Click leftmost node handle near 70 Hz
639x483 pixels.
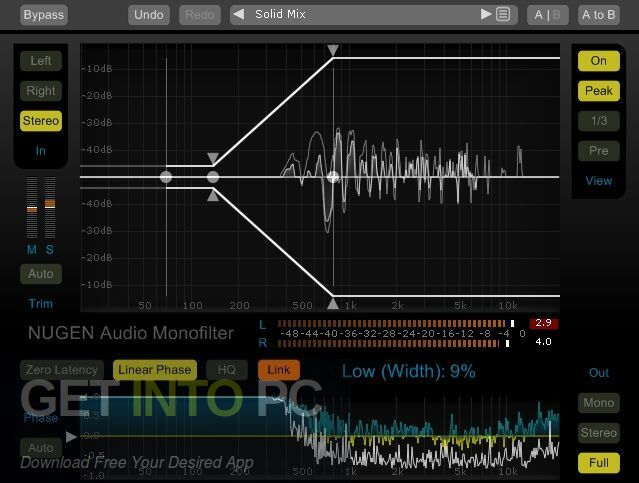coord(166,177)
